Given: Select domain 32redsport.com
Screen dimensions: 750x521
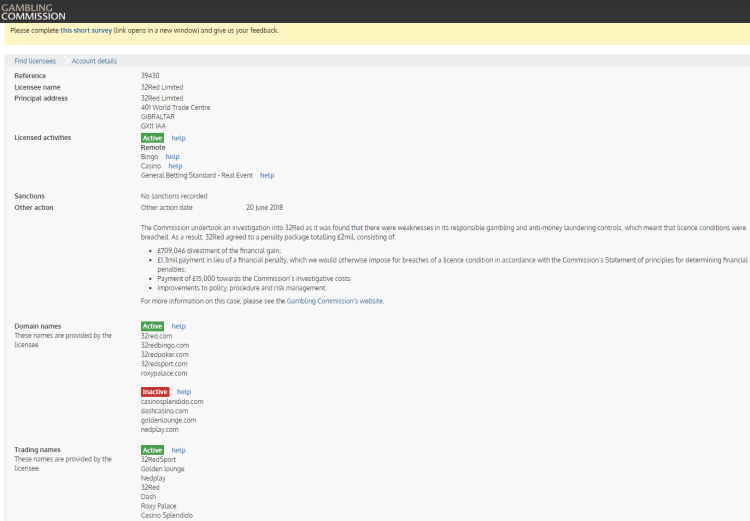Looking at the screenshot, I should point(164,364).
